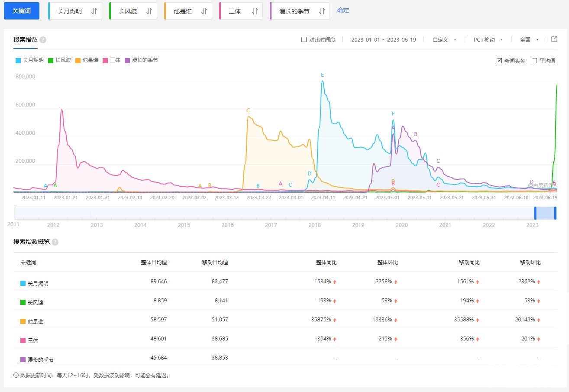The height and width of the screenshot is (392, 569).
Task: Grab right handle of timeline range slider
Action: (556, 213)
